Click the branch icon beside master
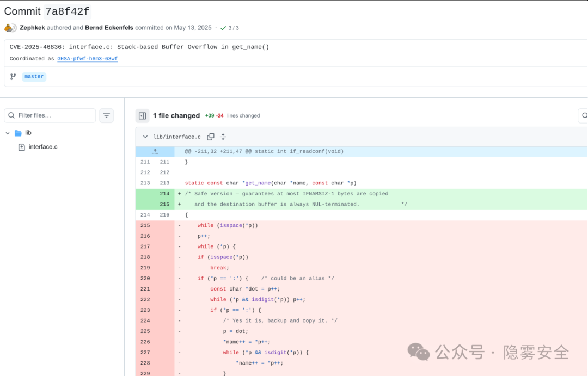This screenshot has height=376, width=588. pyautogui.click(x=12, y=76)
